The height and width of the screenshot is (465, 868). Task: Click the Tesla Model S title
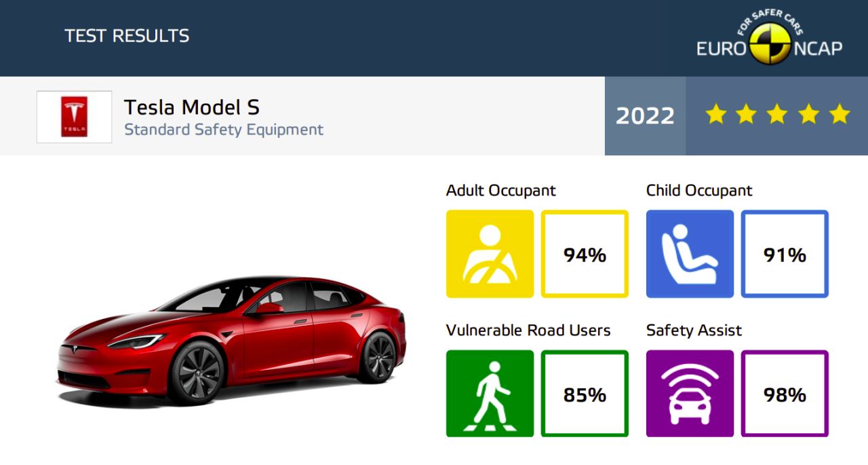192,107
